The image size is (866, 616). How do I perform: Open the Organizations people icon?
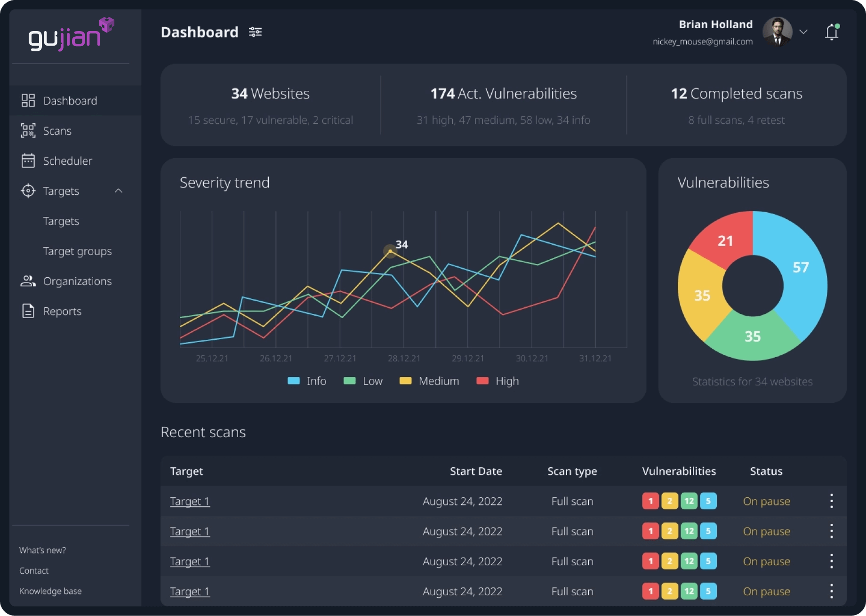pos(28,281)
